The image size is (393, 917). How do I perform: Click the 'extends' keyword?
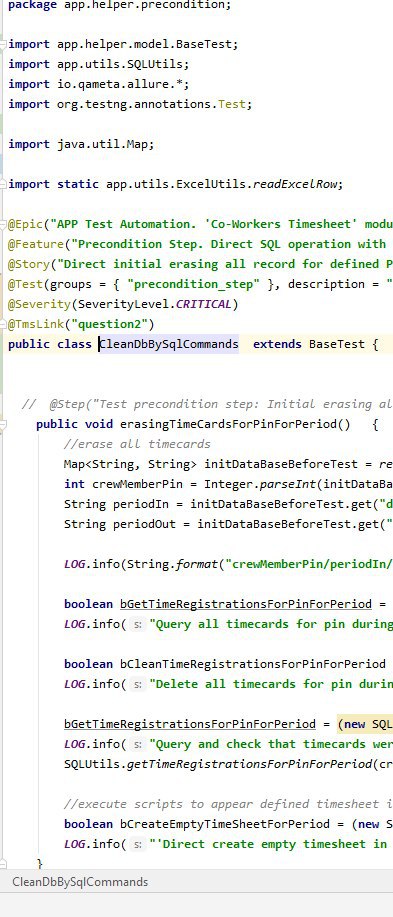click(x=277, y=344)
